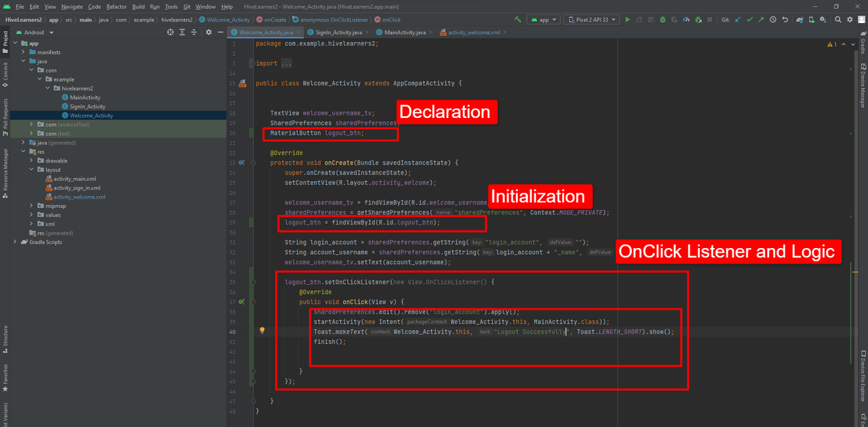This screenshot has width=868, height=427.
Task: Click the Welcome_Activity breadcrumb
Action: click(224, 20)
